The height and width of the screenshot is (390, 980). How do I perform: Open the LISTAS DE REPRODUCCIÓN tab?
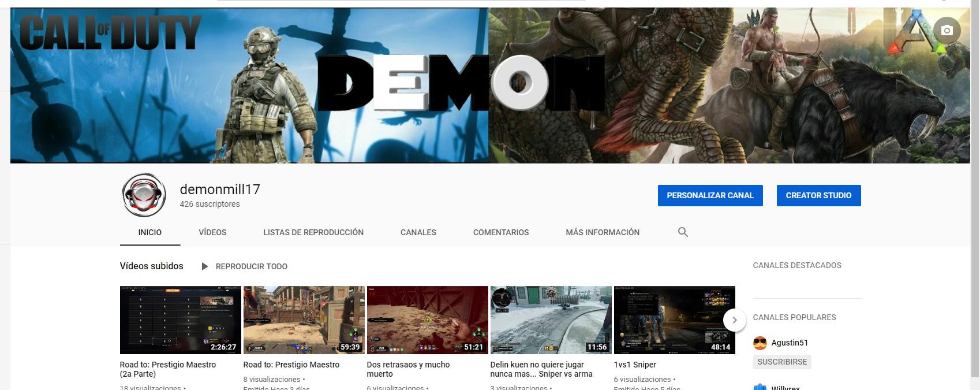click(313, 232)
